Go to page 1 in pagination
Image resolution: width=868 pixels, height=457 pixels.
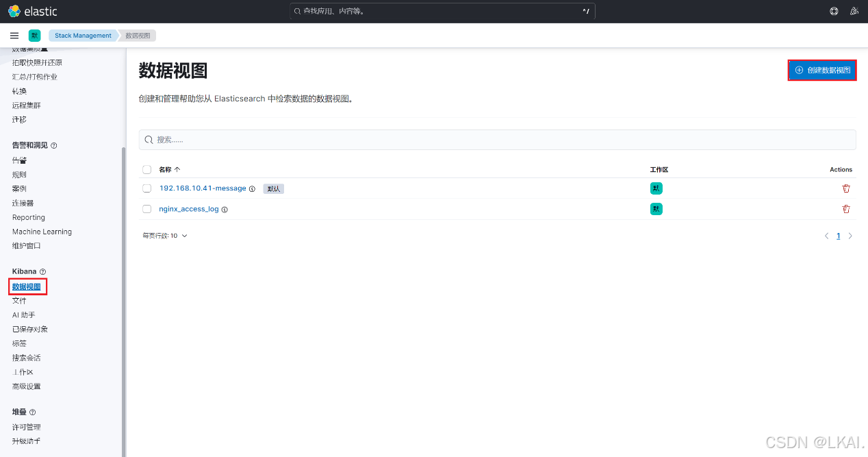(x=838, y=236)
